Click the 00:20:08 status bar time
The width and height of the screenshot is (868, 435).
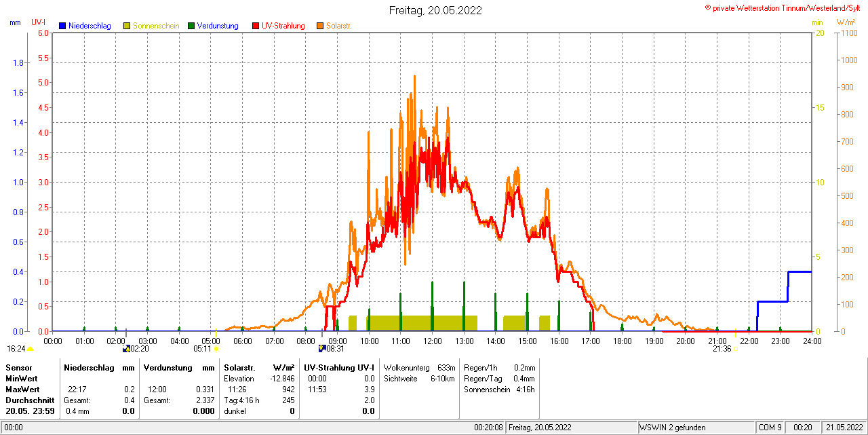(488, 428)
